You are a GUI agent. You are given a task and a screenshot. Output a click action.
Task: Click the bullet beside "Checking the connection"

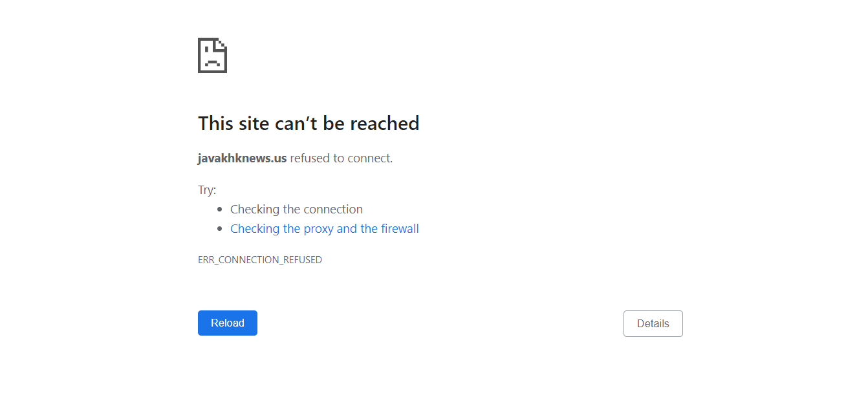(x=220, y=210)
